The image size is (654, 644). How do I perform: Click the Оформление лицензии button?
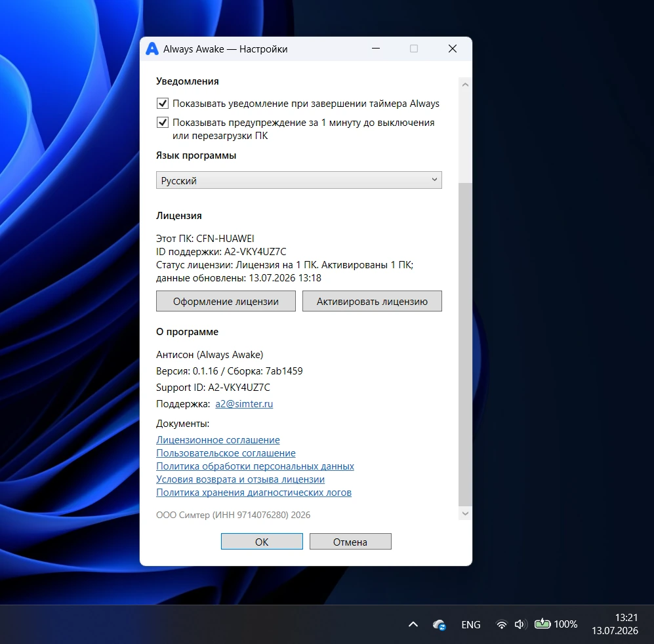tap(226, 301)
